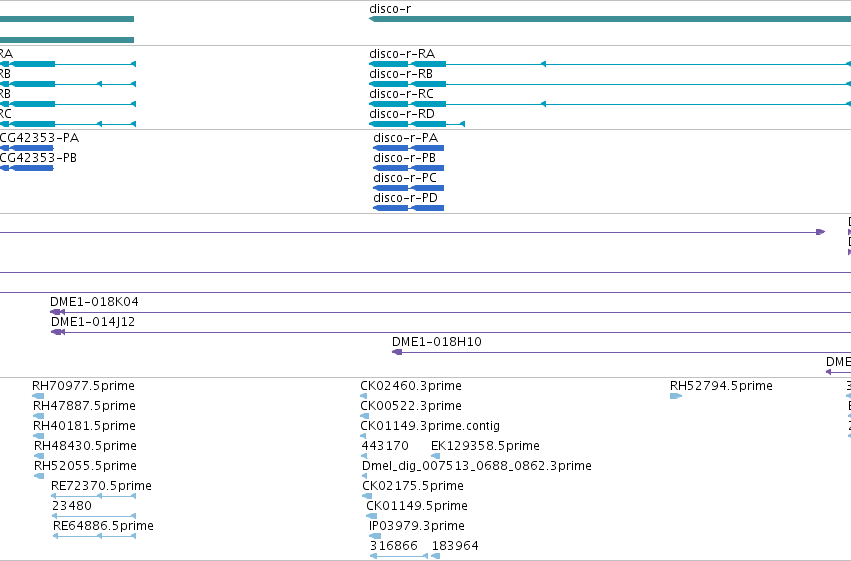Click the feature labeled 183964
Screen dimensions: 851x561
click(455, 546)
